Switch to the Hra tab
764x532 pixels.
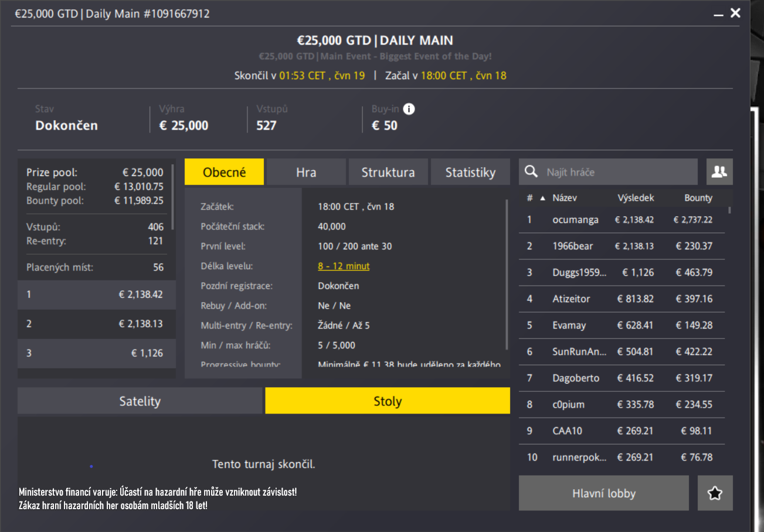pyautogui.click(x=306, y=172)
